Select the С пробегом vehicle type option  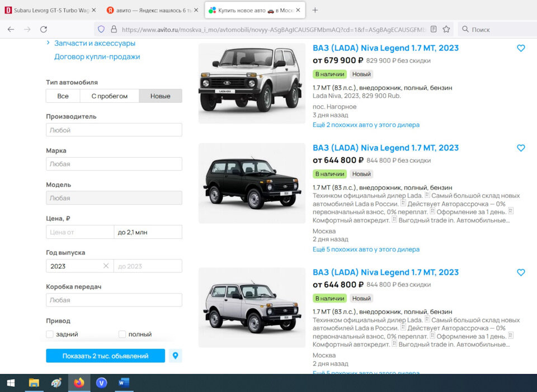pyautogui.click(x=110, y=96)
